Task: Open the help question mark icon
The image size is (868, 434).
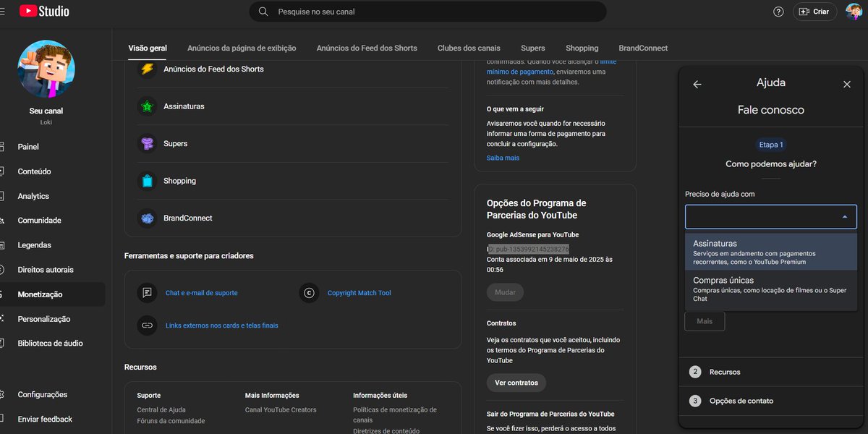Action: pyautogui.click(x=778, y=12)
